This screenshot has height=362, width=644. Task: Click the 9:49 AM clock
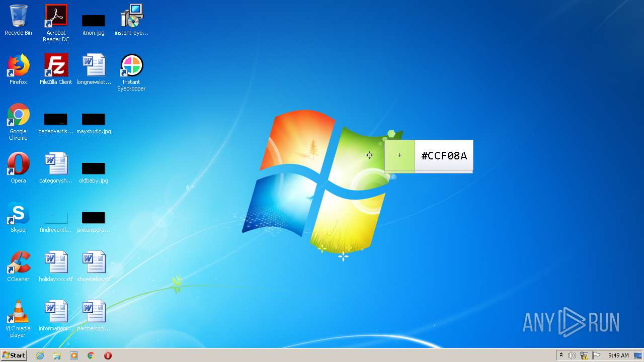[x=618, y=355]
